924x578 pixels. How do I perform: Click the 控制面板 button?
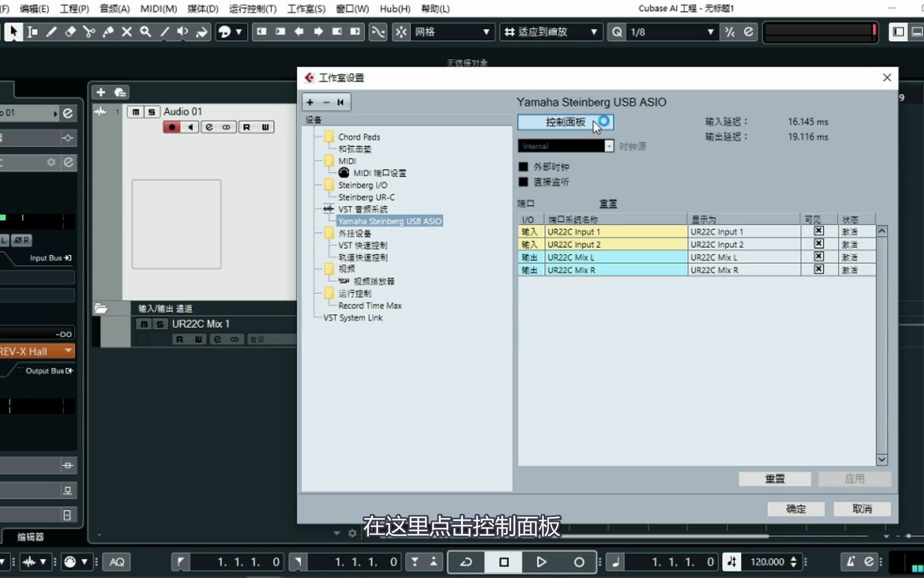565,122
